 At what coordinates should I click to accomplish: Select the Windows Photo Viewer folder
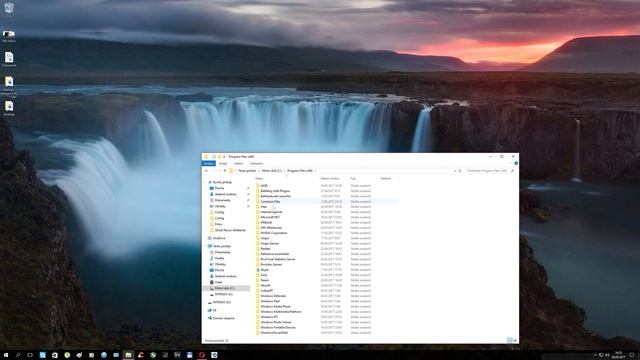pos(276,322)
